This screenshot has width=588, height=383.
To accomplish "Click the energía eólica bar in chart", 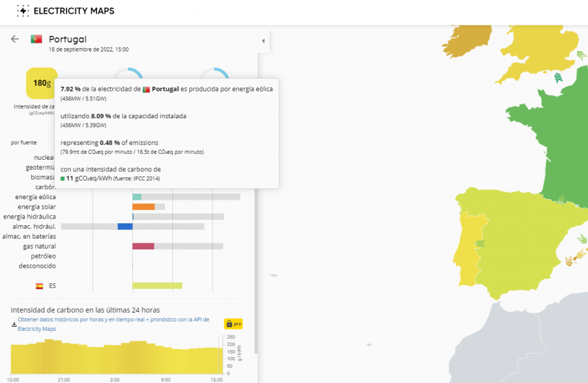I will tap(136, 197).
